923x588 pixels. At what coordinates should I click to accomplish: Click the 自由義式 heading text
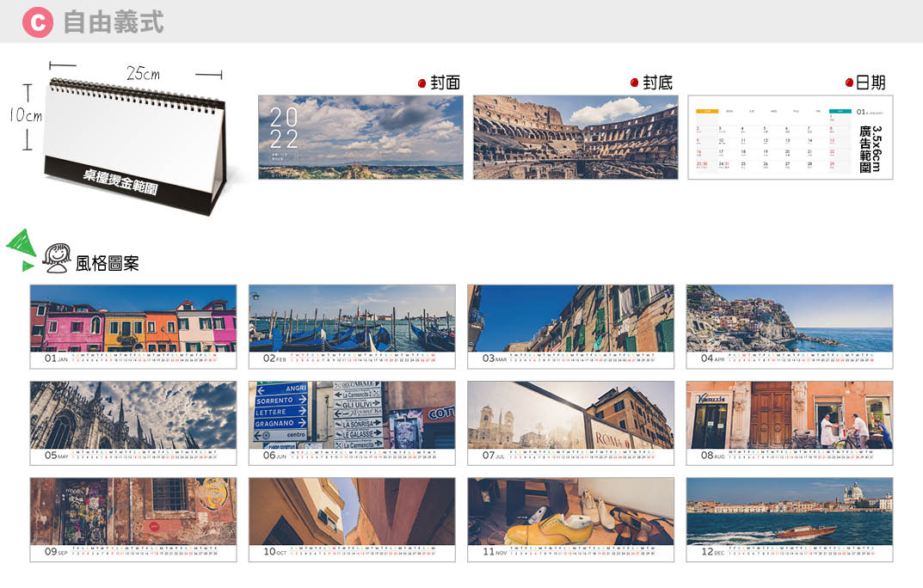tap(113, 21)
